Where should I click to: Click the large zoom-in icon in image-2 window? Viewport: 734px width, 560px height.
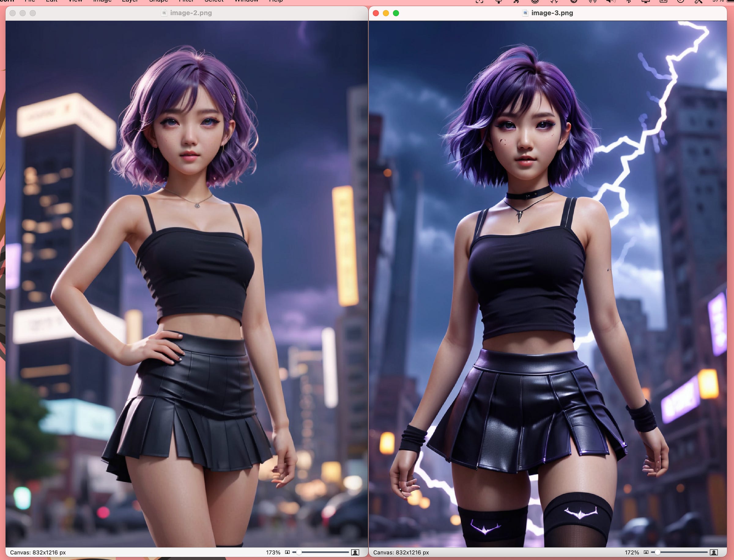[355, 552]
